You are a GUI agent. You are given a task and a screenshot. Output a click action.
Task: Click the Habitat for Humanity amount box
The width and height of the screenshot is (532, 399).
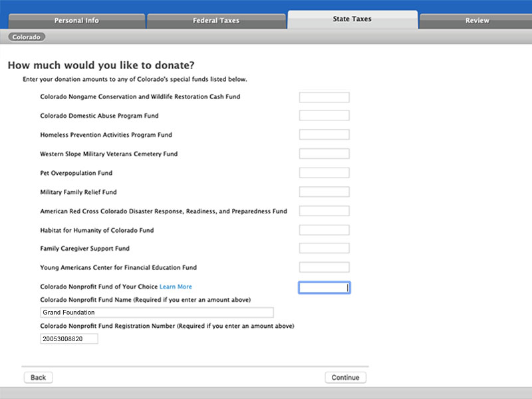(324, 230)
